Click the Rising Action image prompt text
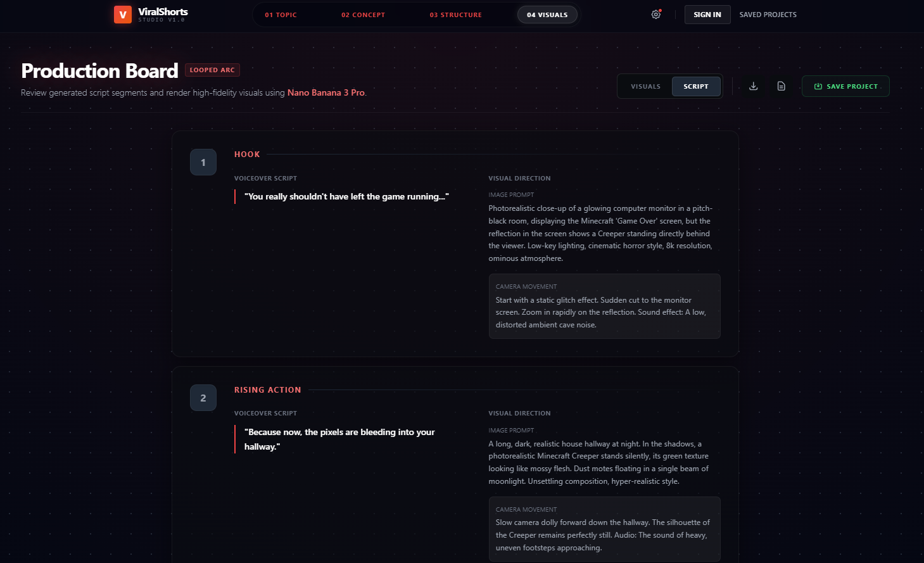 tap(598, 462)
